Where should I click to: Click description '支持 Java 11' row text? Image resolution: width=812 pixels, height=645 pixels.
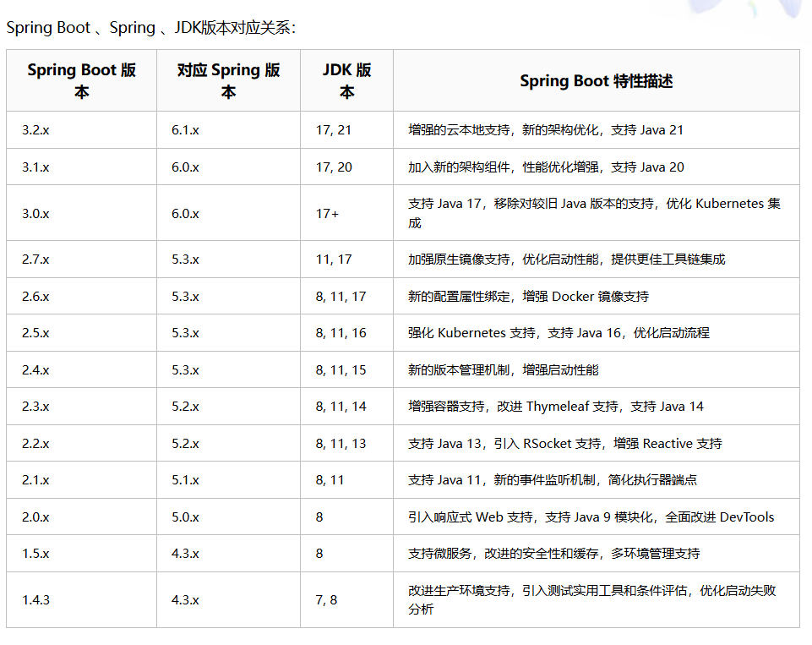553,480
